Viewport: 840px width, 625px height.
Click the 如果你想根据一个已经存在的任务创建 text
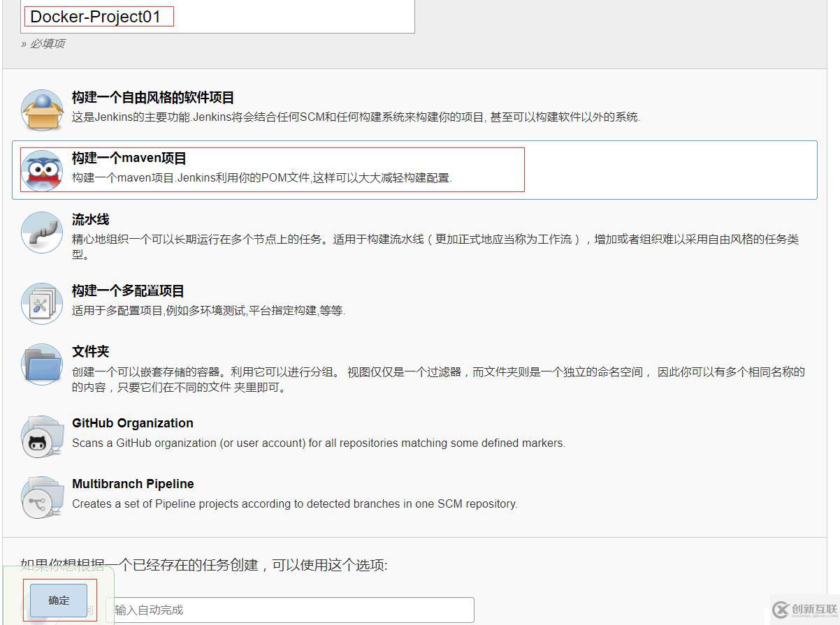(203, 565)
